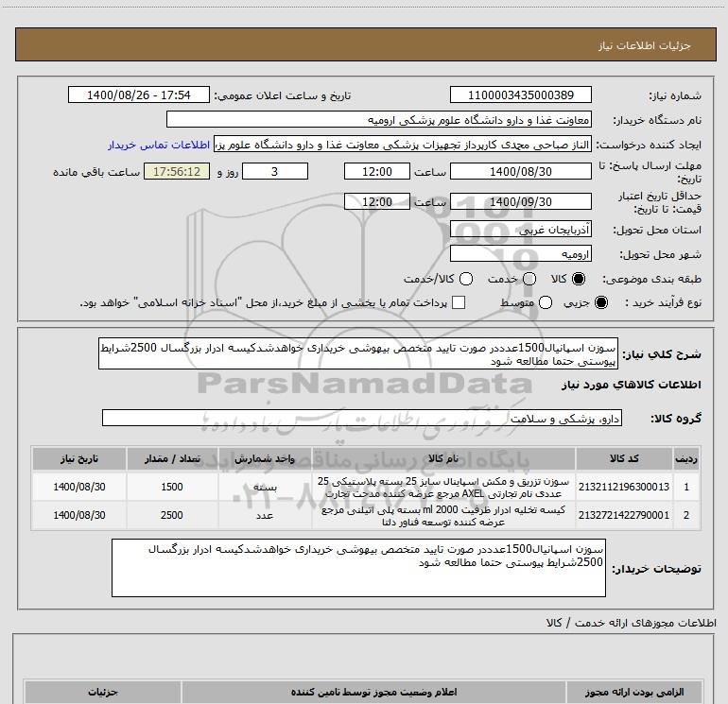The image size is (728, 704).
Task: Toggle the اسناد خزانه اسلامی payment checkbox
Action: pyautogui.click(x=459, y=303)
